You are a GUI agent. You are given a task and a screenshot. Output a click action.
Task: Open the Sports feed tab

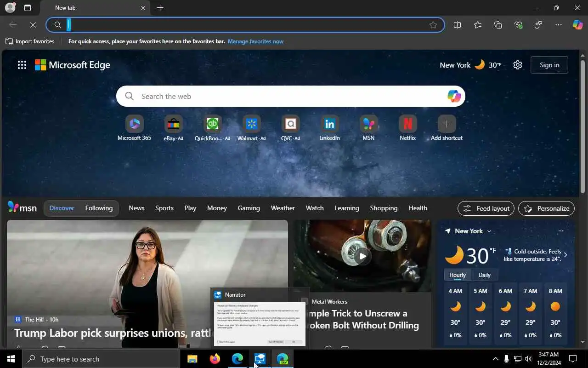164,208
